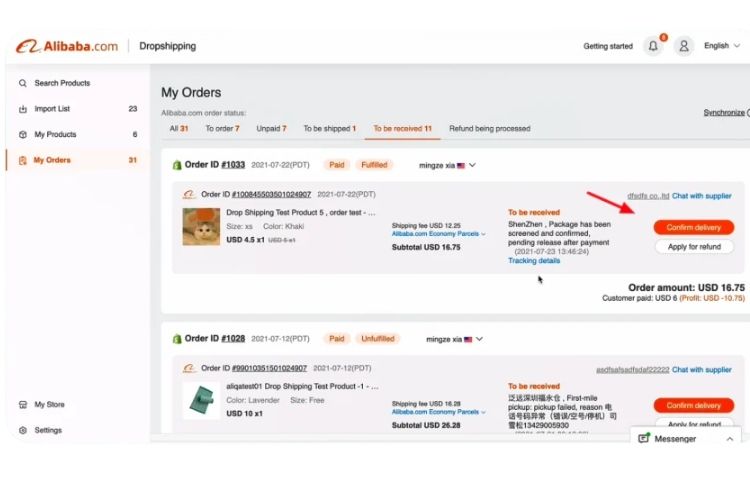
Task: Switch to the To be shipped 1 tab
Action: point(330,129)
